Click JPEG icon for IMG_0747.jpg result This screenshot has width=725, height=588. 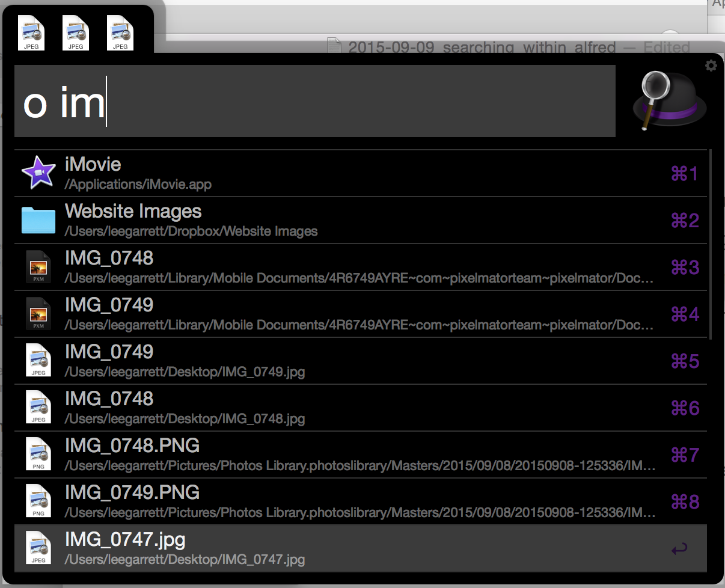pyautogui.click(x=38, y=548)
